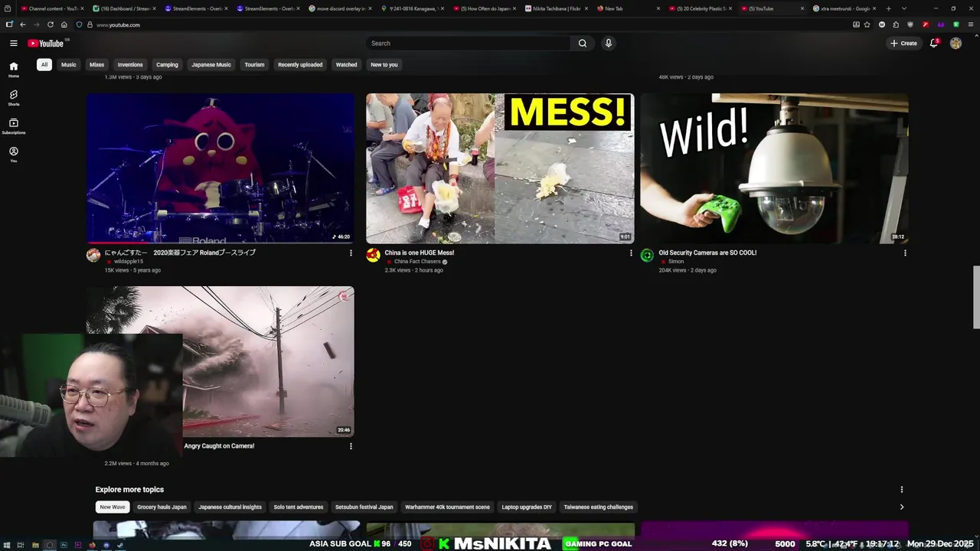Open options for Angry Caught on Camera
This screenshot has width=980, height=551.
pyautogui.click(x=351, y=446)
